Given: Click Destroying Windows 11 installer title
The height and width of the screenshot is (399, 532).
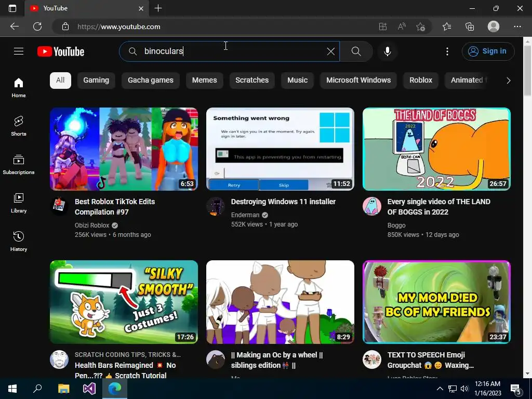Looking at the screenshot, I should tap(283, 202).
